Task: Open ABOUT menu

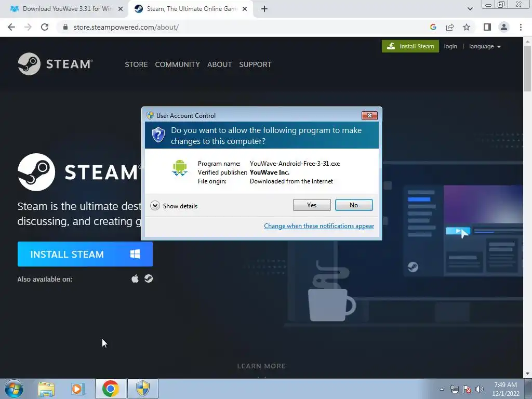Action: pos(220,64)
